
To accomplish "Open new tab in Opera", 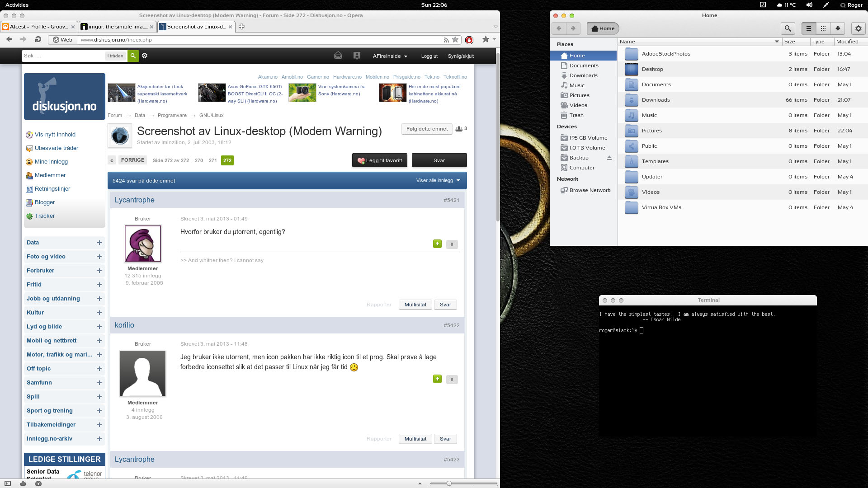I will tap(241, 27).
